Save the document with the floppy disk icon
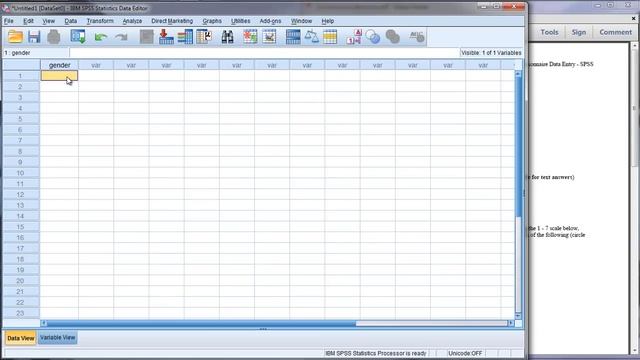Screen dimensions: 640x360 pyautogui.click(x=34, y=37)
